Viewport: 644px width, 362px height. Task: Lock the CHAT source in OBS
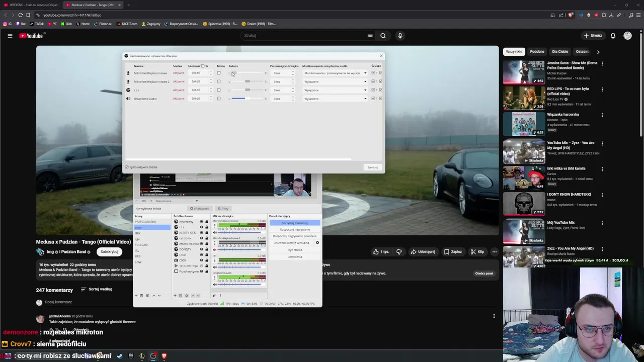[x=207, y=255]
